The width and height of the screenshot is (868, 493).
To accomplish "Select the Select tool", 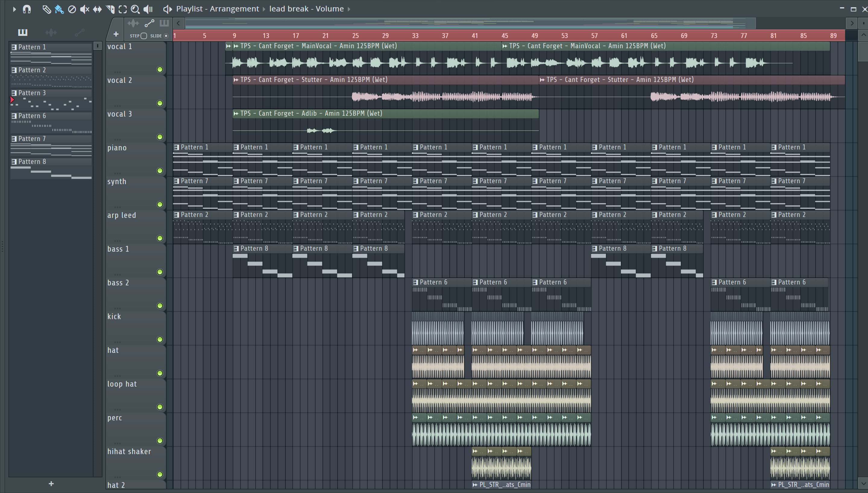I will coord(123,9).
